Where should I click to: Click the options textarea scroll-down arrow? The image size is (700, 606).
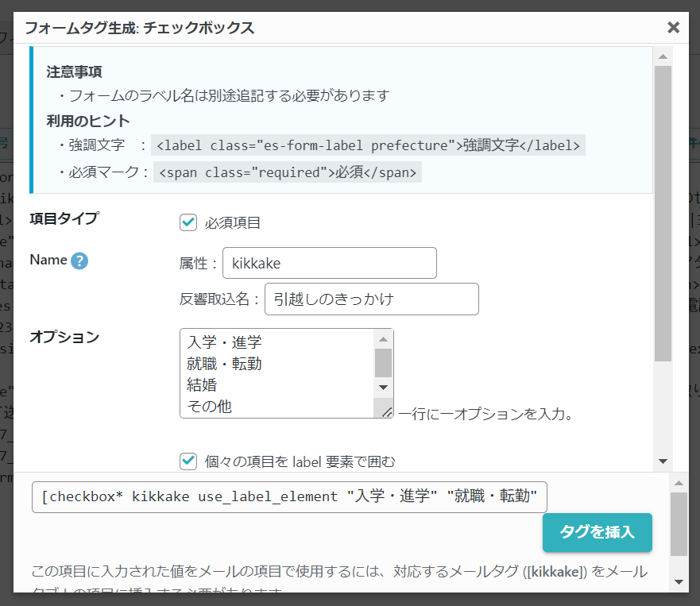click(x=384, y=387)
